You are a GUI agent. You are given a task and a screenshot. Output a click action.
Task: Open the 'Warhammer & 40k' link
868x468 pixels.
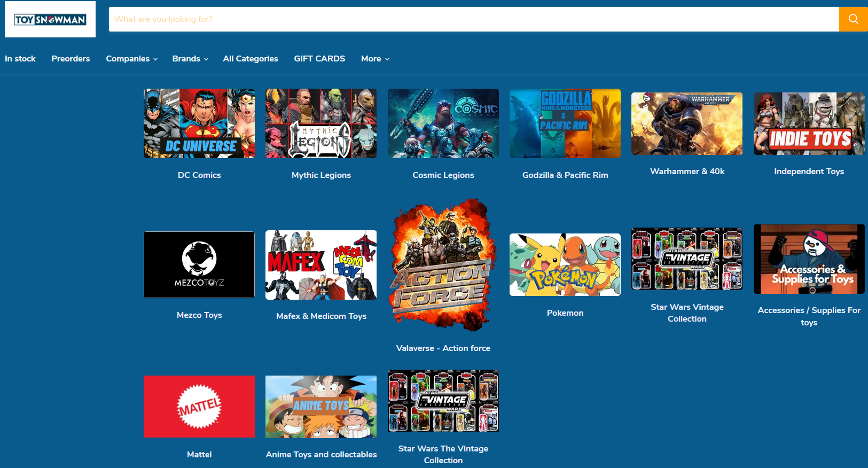pyautogui.click(x=687, y=171)
